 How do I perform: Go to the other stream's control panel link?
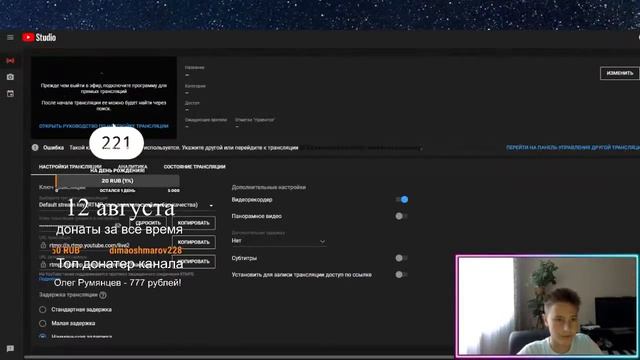click(x=573, y=147)
